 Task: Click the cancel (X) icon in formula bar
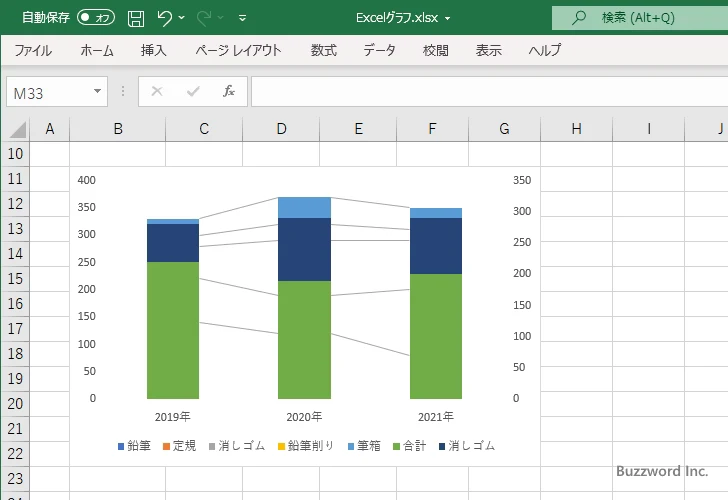pyautogui.click(x=157, y=91)
